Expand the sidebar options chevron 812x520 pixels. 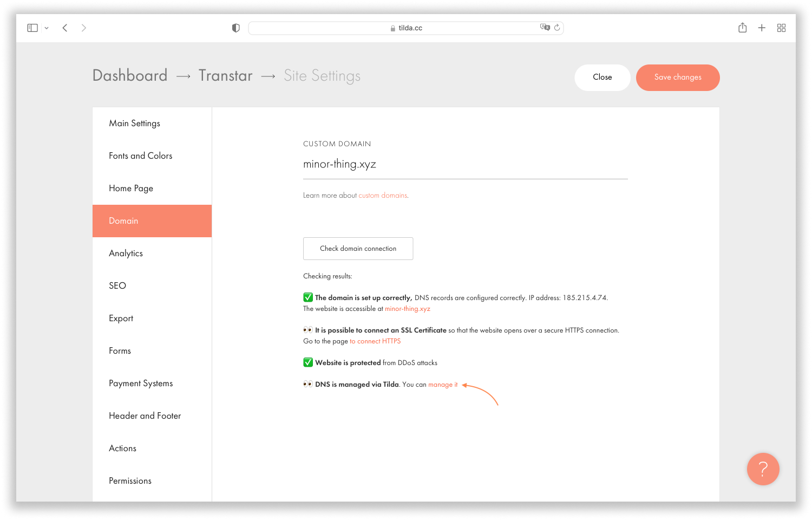[x=46, y=28]
